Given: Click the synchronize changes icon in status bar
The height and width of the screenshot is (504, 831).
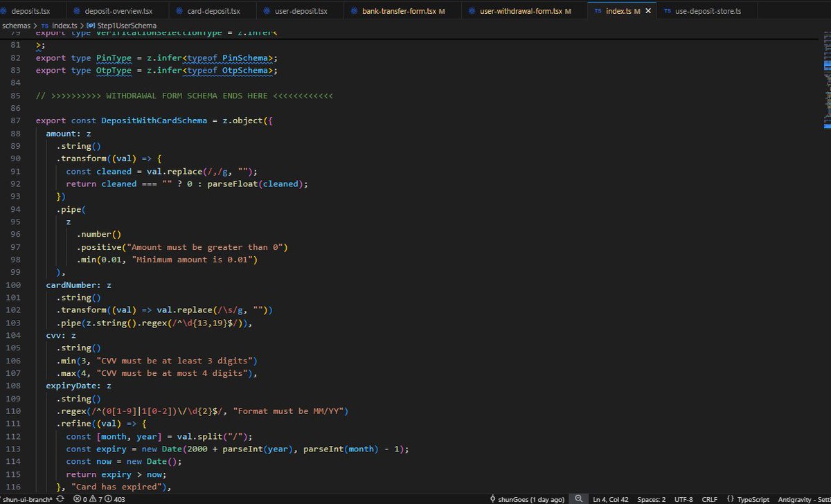Looking at the screenshot, I should 62,498.
